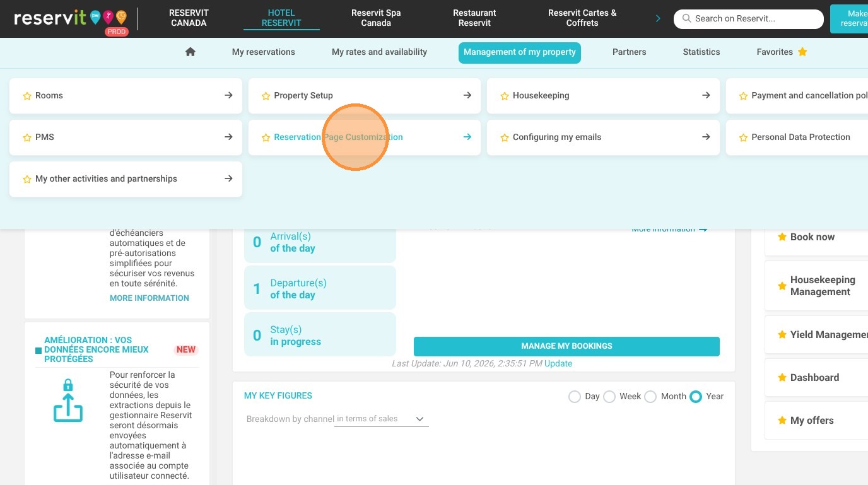868x485 pixels.
Task: Click the star beside Yield Management
Action: click(782, 335)
